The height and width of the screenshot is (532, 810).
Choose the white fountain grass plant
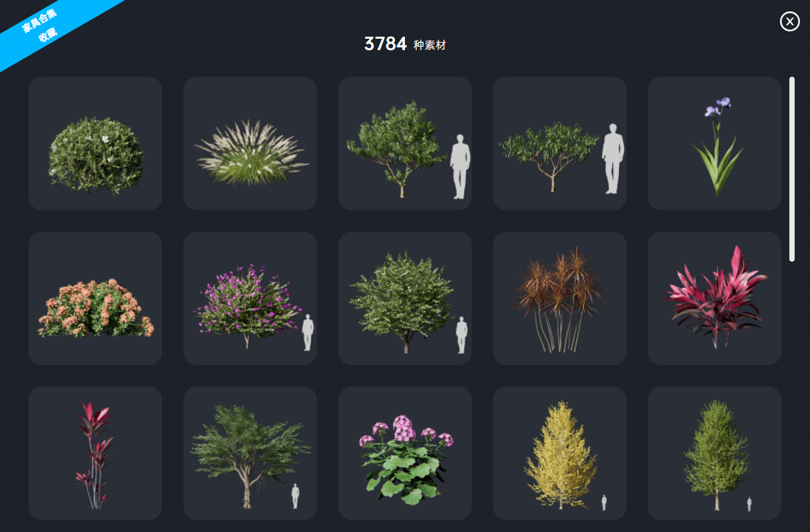coord(250,143)
